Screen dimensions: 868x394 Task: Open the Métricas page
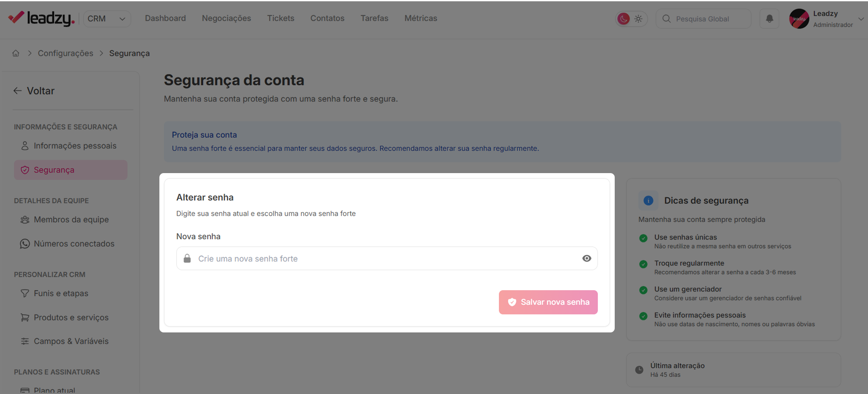[x=421, y=18]
